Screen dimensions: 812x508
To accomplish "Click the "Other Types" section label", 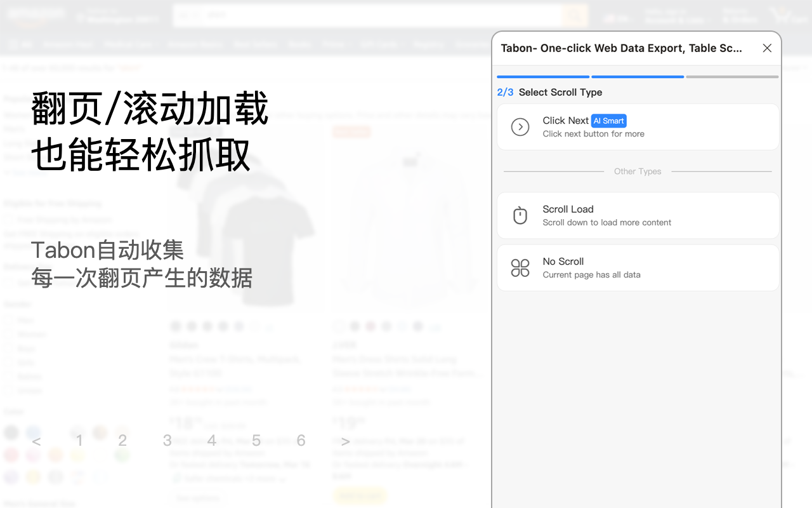I will [x=638, y=171].
